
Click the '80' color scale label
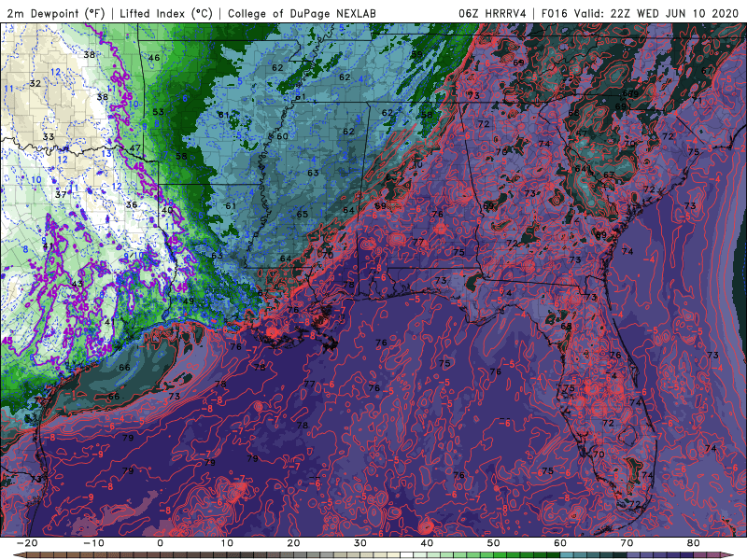694,543
